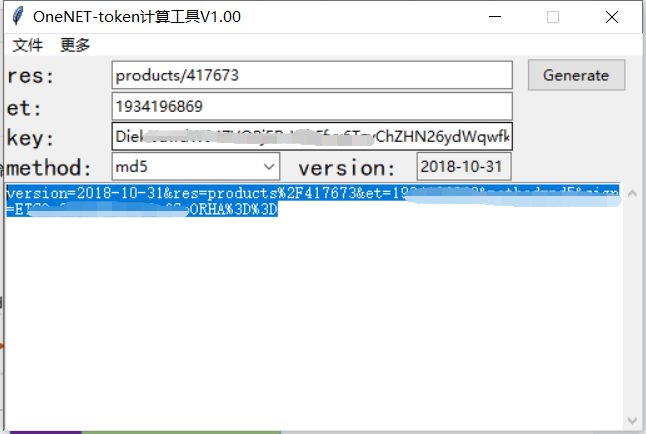Click into the key input field

tap(312, 136)
